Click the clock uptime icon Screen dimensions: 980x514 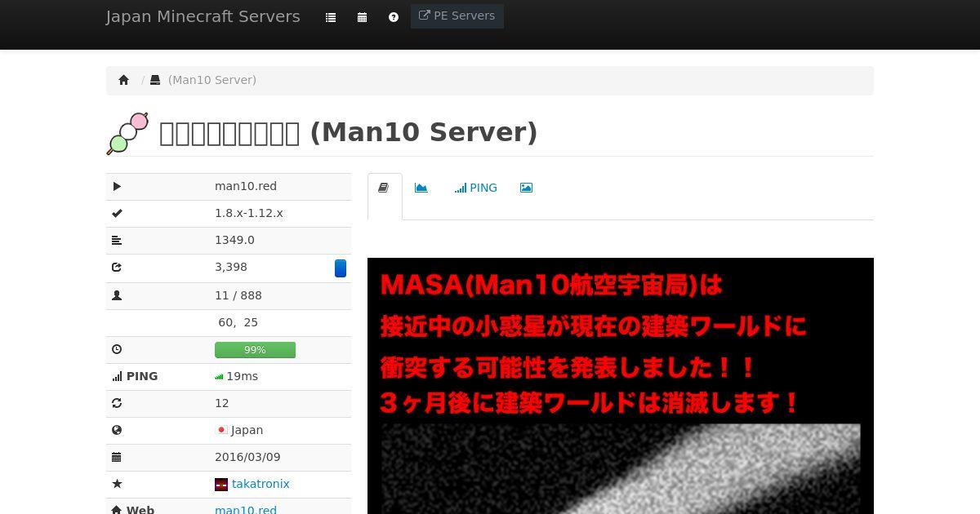(117, 349)
